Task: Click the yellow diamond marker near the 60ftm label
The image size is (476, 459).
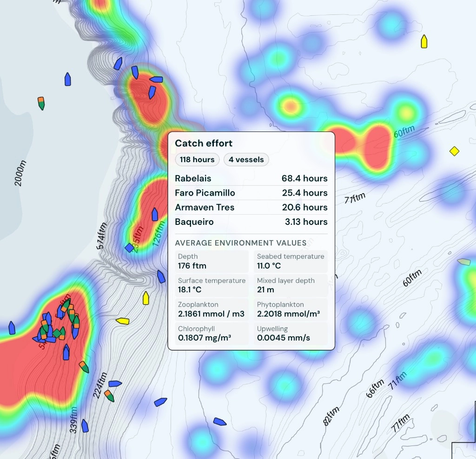Action: coord(454,151)
